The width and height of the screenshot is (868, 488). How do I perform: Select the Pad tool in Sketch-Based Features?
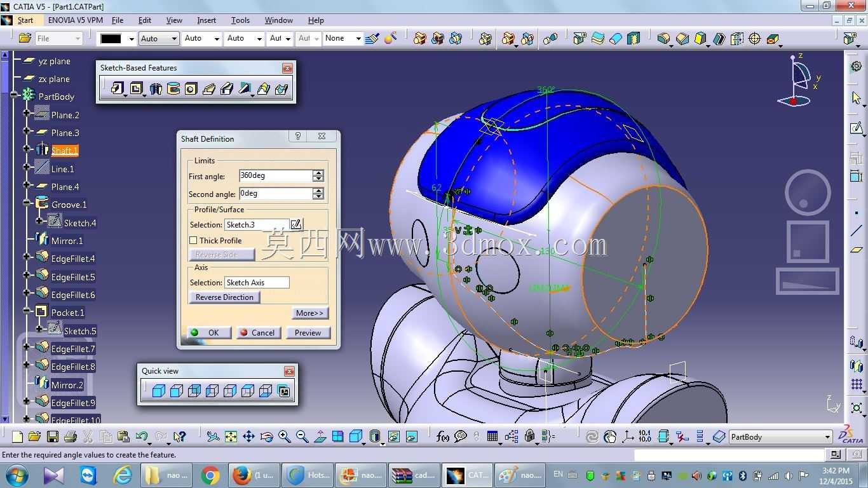[x=117, y=89]
